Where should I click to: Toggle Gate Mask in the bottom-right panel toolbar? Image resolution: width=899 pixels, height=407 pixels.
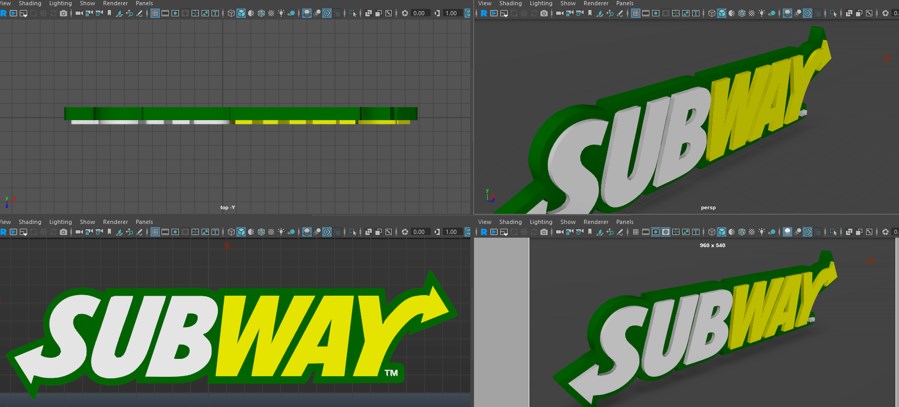click(666, 232)
